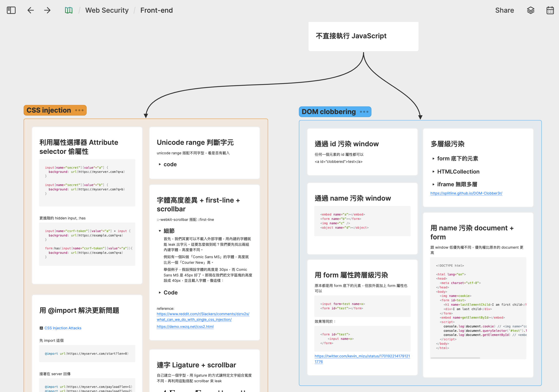This screenshot has height=392, width=559.
Task: Click the embed/form/img/object name code block
Action: tap(362, 221)
